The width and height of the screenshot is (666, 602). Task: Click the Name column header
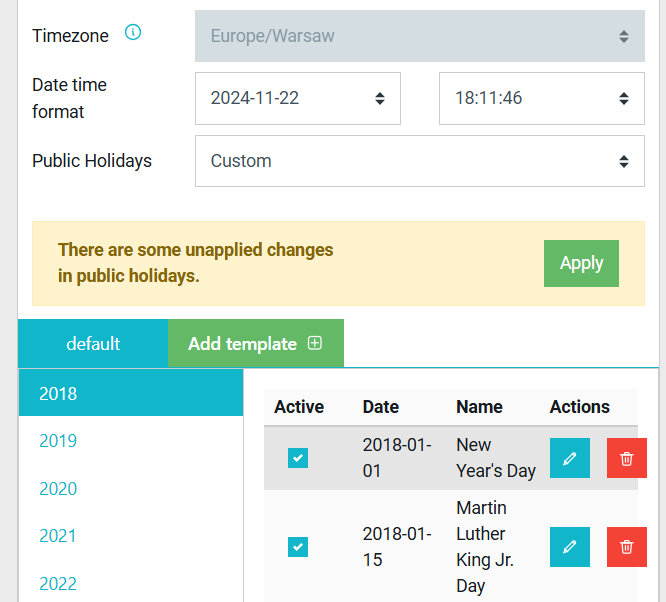tap(479, 407)
